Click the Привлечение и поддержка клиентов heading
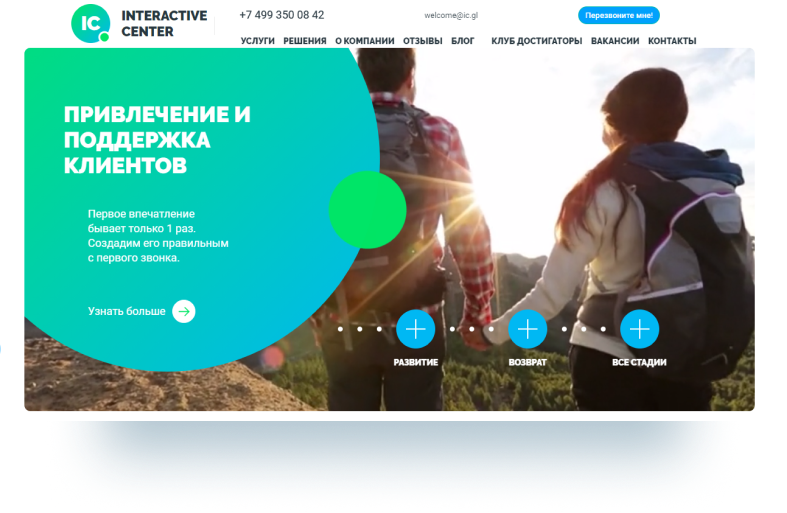 tap(157, 140)
